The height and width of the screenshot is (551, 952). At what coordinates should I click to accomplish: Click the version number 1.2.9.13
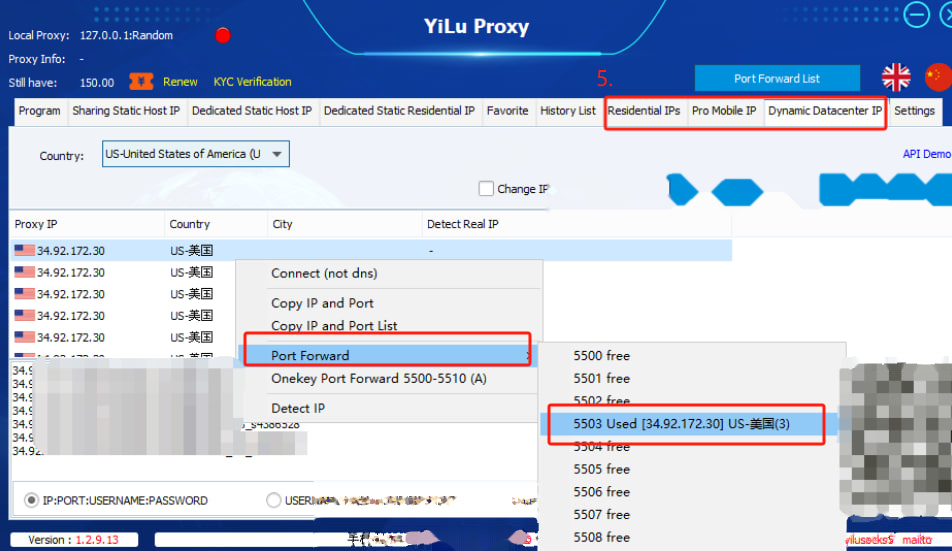pos(97,540)
